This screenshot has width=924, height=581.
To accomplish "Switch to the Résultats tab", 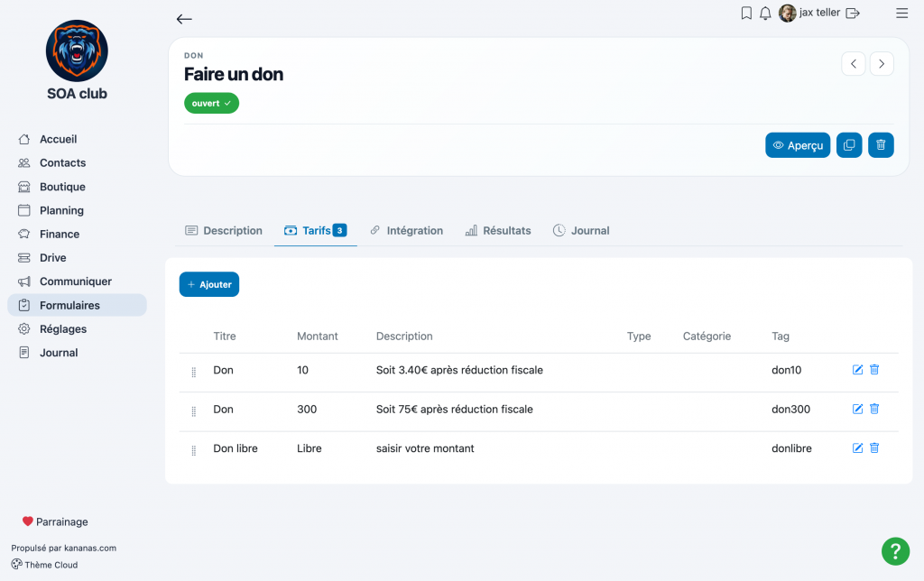I will click(498, 230).
